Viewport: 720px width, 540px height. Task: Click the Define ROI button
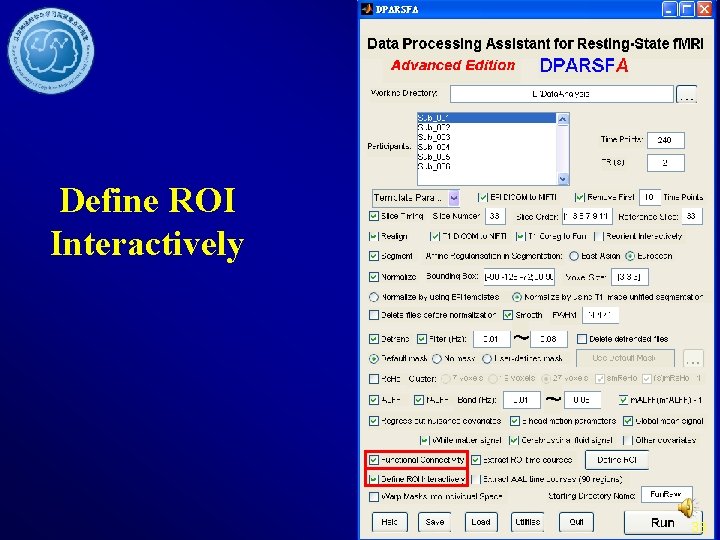click(x=617, y=460)
